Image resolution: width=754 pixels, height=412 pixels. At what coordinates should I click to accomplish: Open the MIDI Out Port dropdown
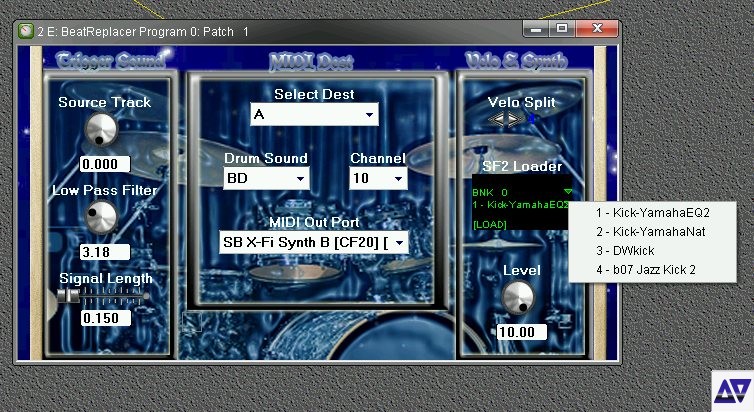[x=314, y=241]
